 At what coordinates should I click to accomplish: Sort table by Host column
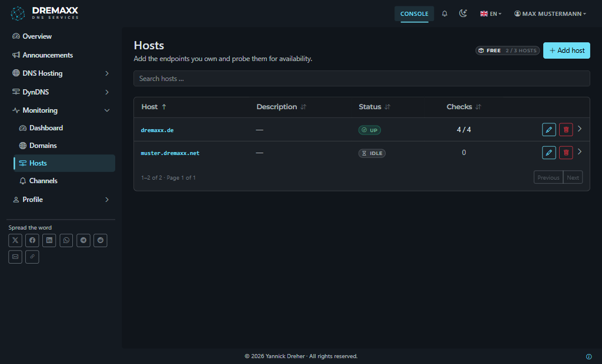[x=153, y=107]
